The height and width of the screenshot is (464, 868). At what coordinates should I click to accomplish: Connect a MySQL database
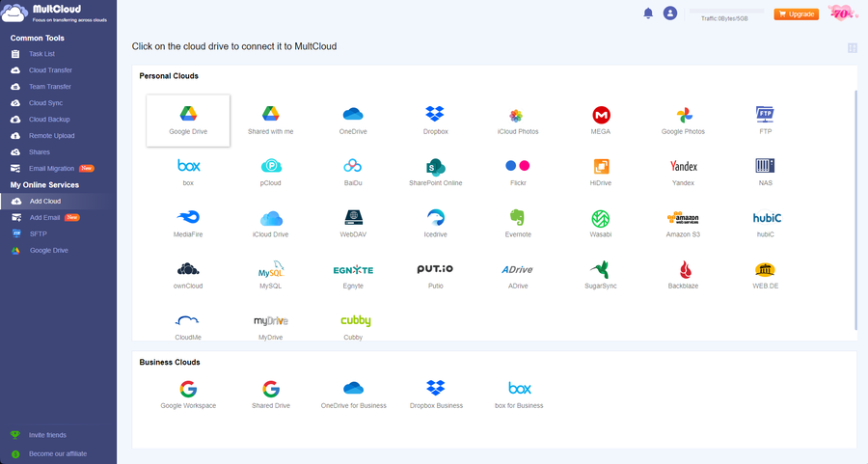click(x=271, y=275)
